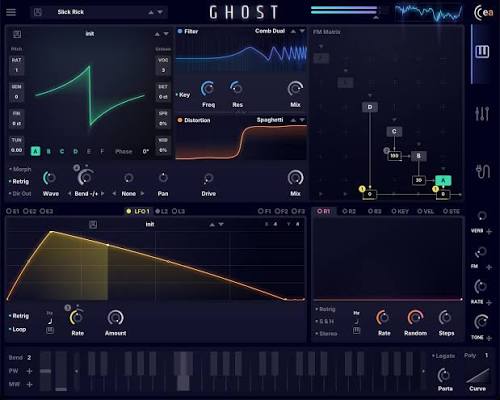Open the Comb Dual filter type selector
This screenshot has height=400, width=500.
[x=270, y=31]
